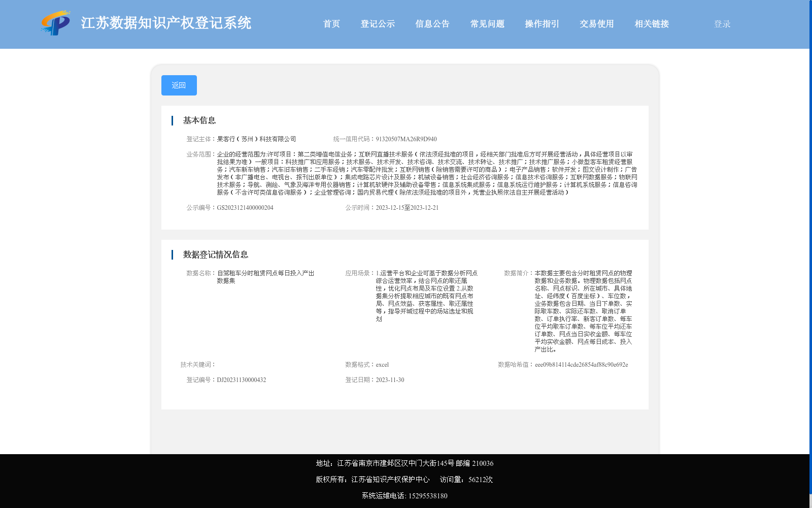Viewport: 812px width, 508px height.
Task: Click the footer address line with 邮编 210036
Action: pos(404,463)
